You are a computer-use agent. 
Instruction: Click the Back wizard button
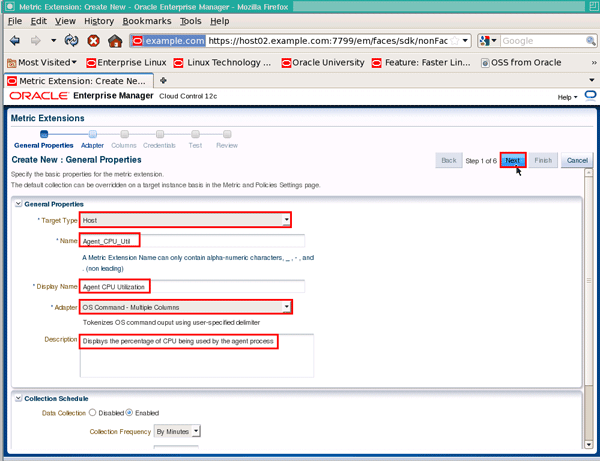(449, 160)
